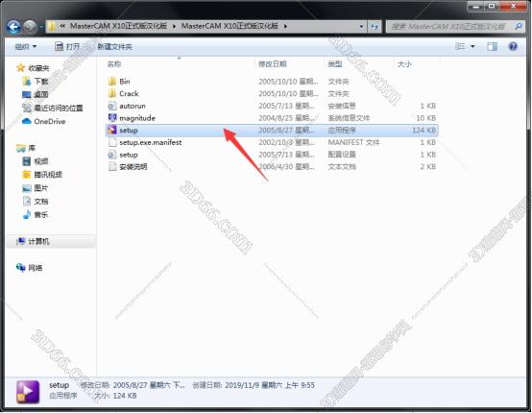Select the Crack folder icon
Screen dimensions: 532x413
click(112, 94)
